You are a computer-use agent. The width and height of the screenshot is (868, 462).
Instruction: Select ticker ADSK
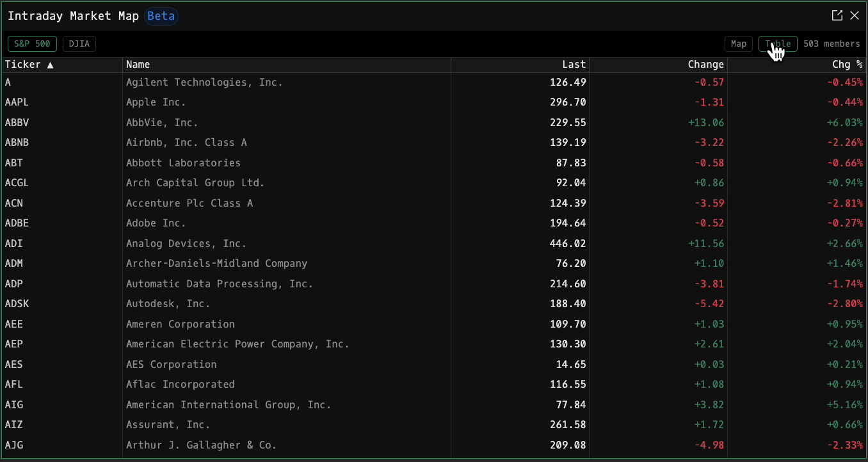point(17,304)
